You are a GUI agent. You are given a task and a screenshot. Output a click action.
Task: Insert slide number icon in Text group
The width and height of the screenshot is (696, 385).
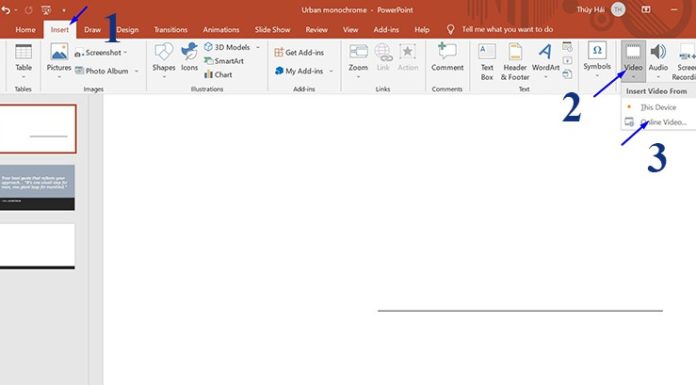click(x=567, y=60)
